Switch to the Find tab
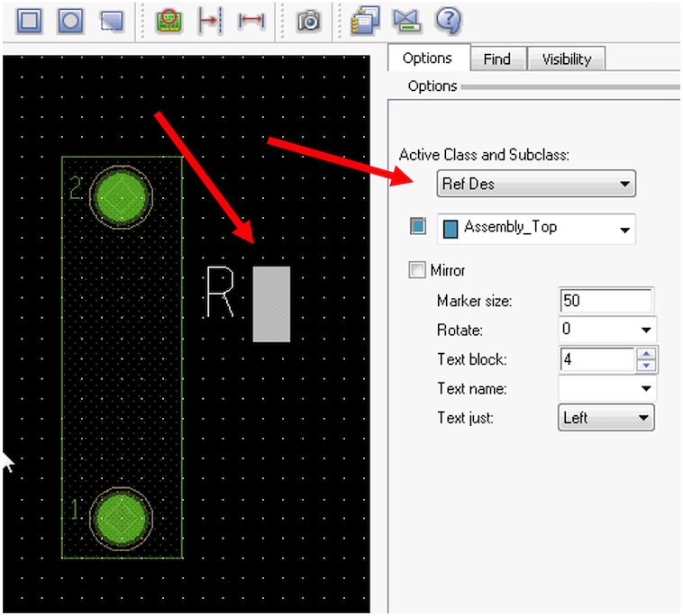 [x=496, y=59]
